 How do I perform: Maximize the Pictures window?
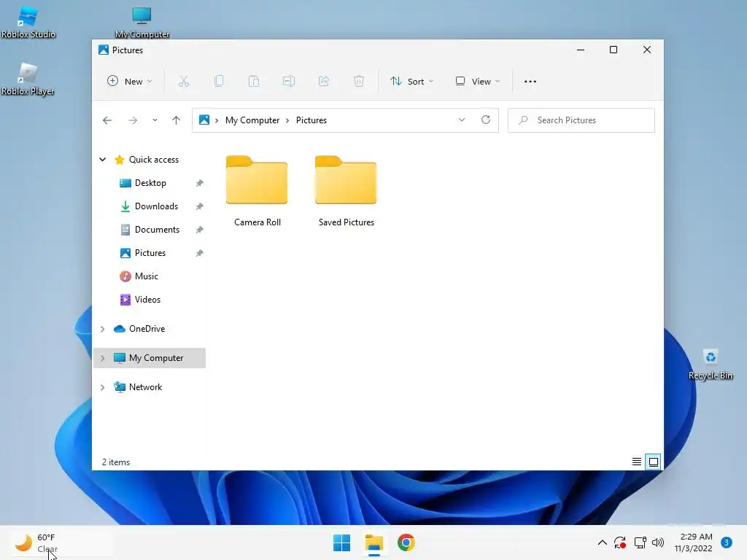(614, 50)
